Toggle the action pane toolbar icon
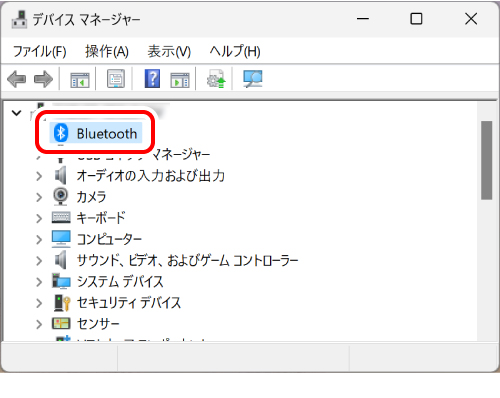The height and width of the screenshot is (398, 500). click(x=180, y=79)
